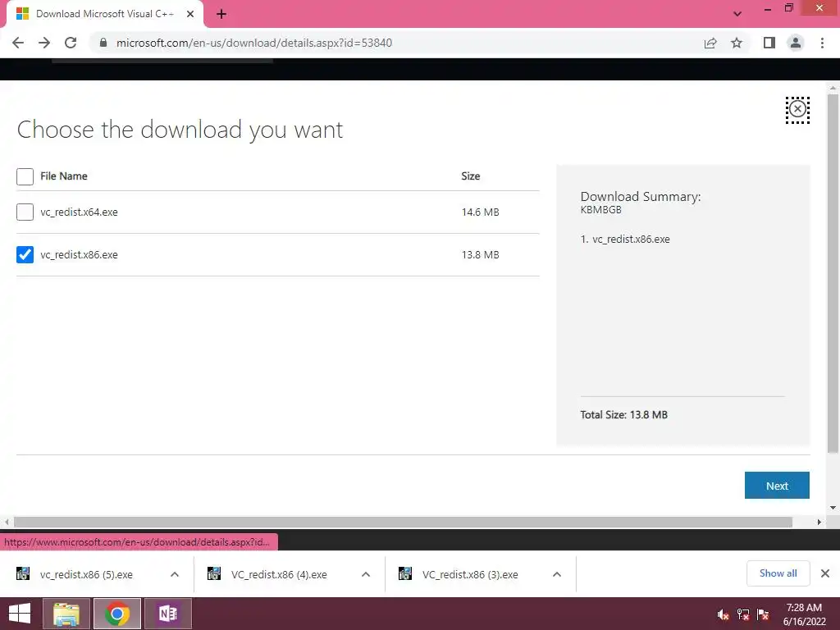840x630 pixels.
Task: Open the downloaded VC_redist.x86 (4).exe file
Action: [x=279, y=574]
